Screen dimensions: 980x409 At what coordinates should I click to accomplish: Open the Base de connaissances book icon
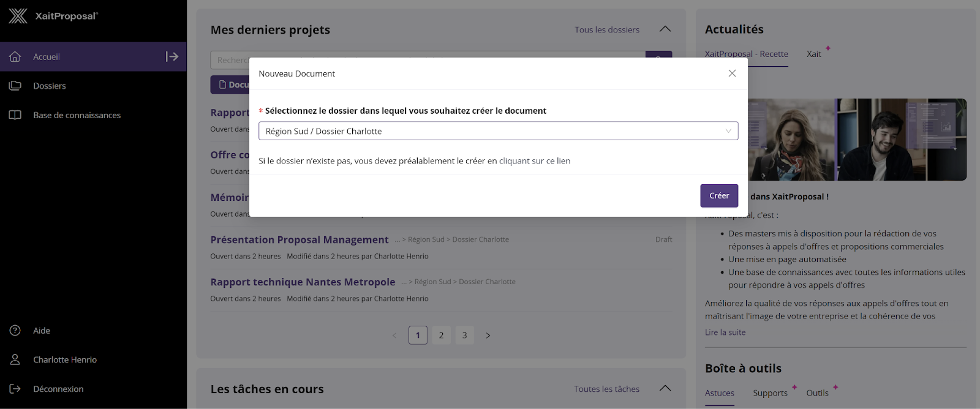tap(15, 115)
